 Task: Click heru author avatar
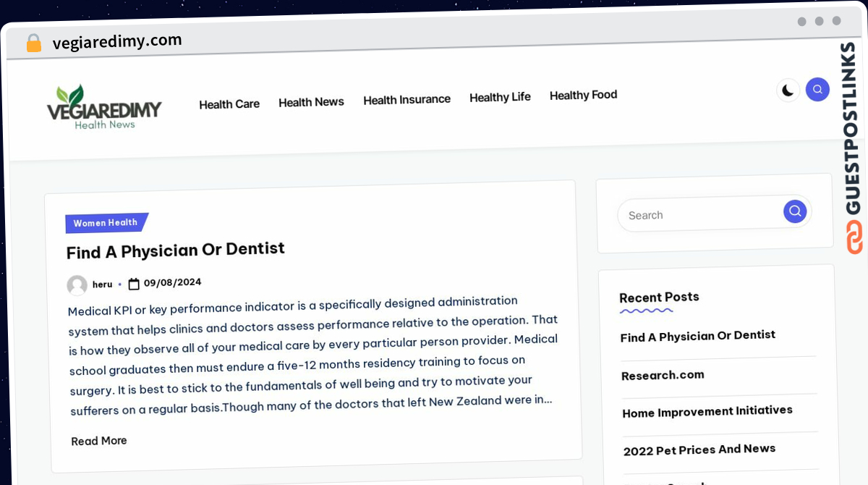coord(77,285)
